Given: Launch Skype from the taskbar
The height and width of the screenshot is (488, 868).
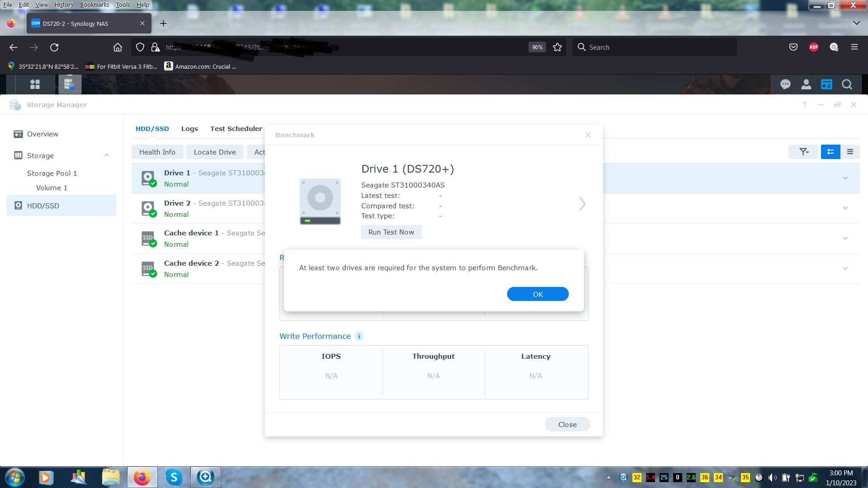Looking at the screenshot, I should point(174,477).
